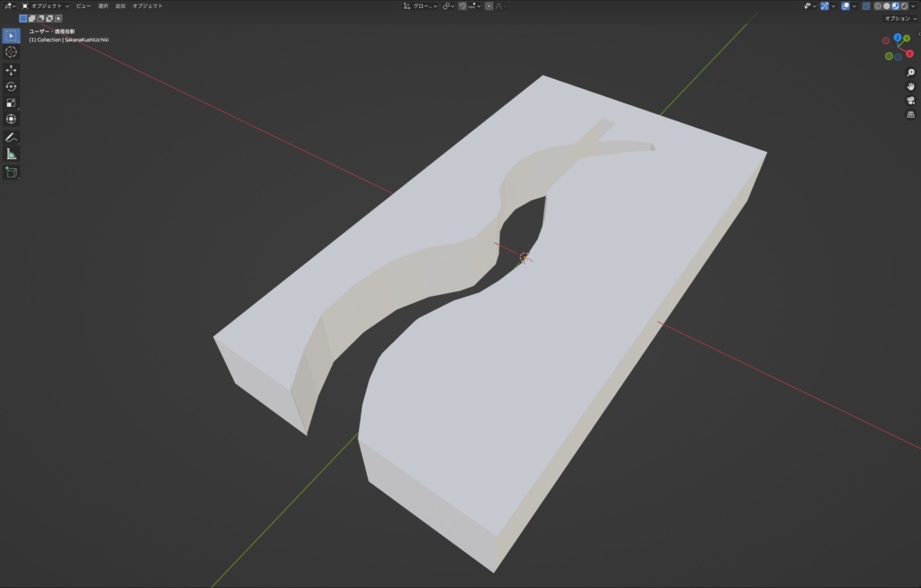Choose the Move tool
Screen dimensions: 921x588
pyautogui.click(x=11, y=70)
